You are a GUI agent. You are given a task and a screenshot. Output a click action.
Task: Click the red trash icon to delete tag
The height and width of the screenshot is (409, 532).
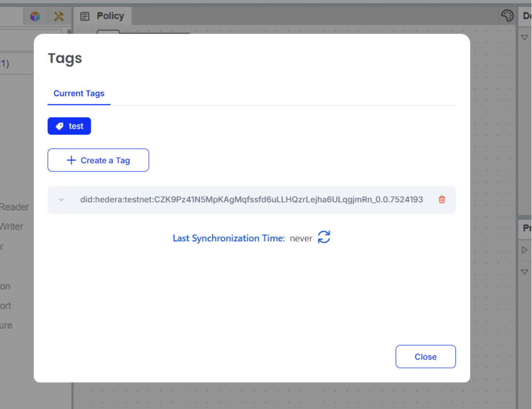point(442,199)
